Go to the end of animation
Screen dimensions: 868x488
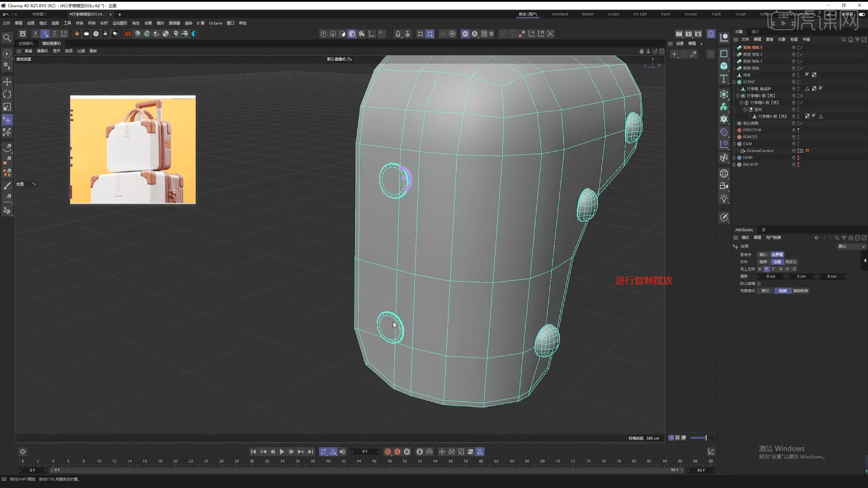(x=310, y=452)
